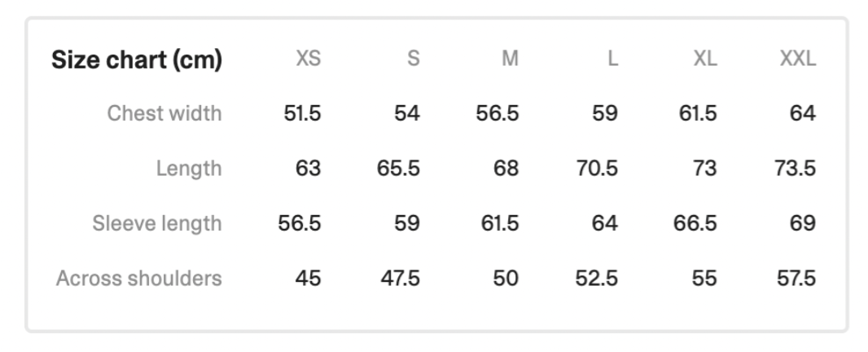The width and height of the screenshot is (868, 352).
Task: Click the sleeve length value for XXL
Action: tap(802, 223)
